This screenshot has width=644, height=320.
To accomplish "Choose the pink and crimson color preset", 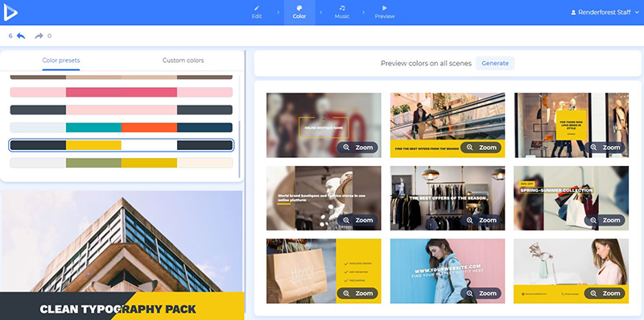I will pos(122,92).
